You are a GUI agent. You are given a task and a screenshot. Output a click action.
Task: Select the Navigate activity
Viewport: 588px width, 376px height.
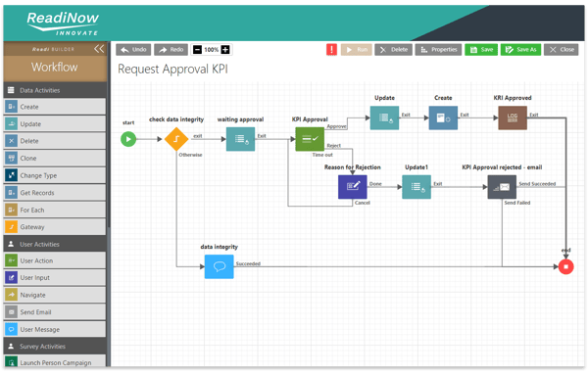point(55,295)
